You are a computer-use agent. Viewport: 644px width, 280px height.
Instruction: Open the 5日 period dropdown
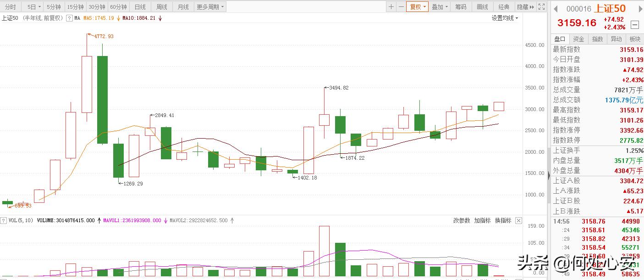[x=33, y=7]
